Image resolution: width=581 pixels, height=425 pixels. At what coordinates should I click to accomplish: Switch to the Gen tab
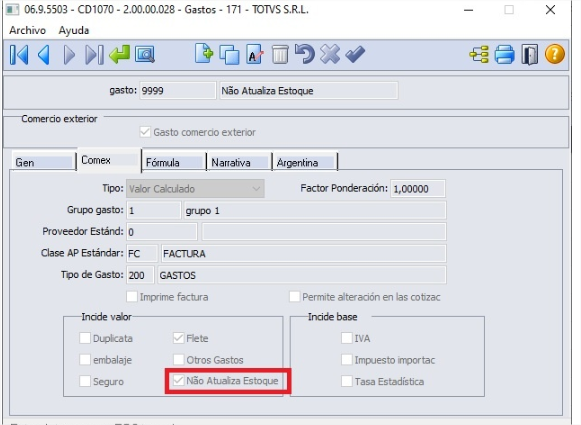click(x=44, y=162)
